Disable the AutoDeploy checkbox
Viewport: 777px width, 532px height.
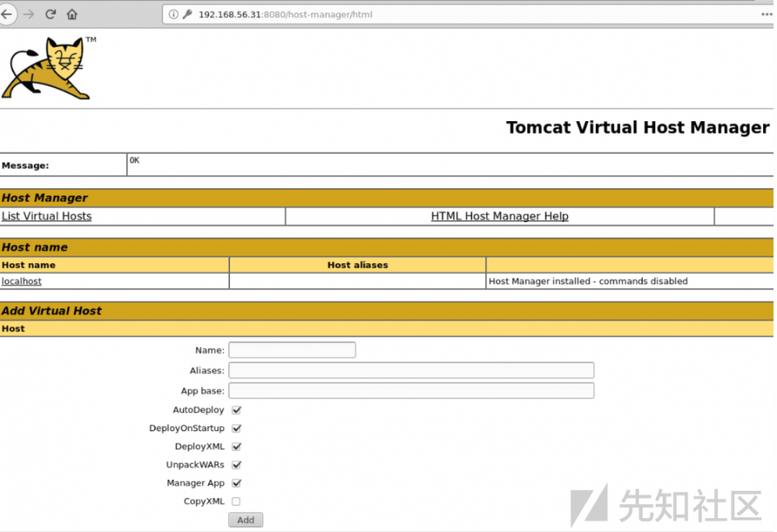236,410
